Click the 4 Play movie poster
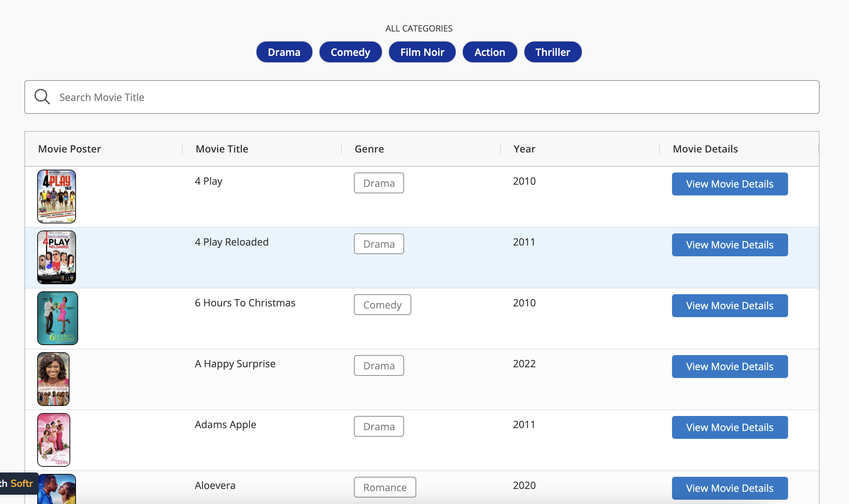This screenshot has height=504, width=849. [x=56, y=197]
